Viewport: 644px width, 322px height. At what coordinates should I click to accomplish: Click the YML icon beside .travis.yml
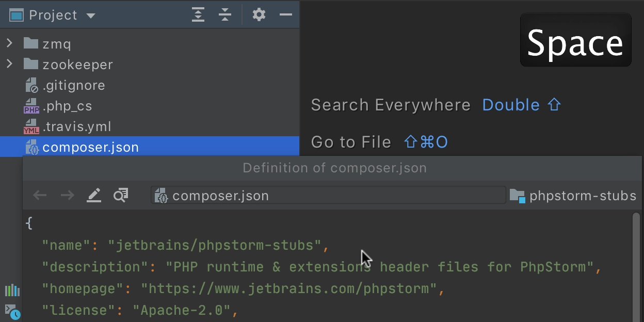(31, 126)
